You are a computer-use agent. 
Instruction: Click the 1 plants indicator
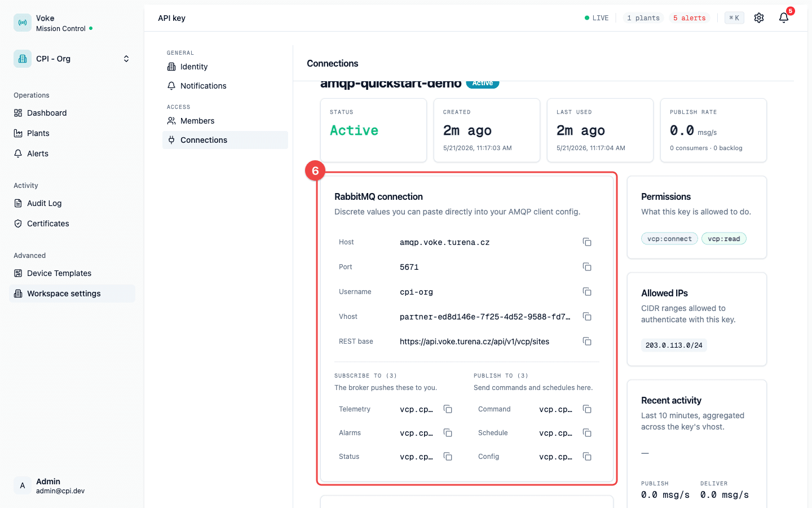(643, 18)
